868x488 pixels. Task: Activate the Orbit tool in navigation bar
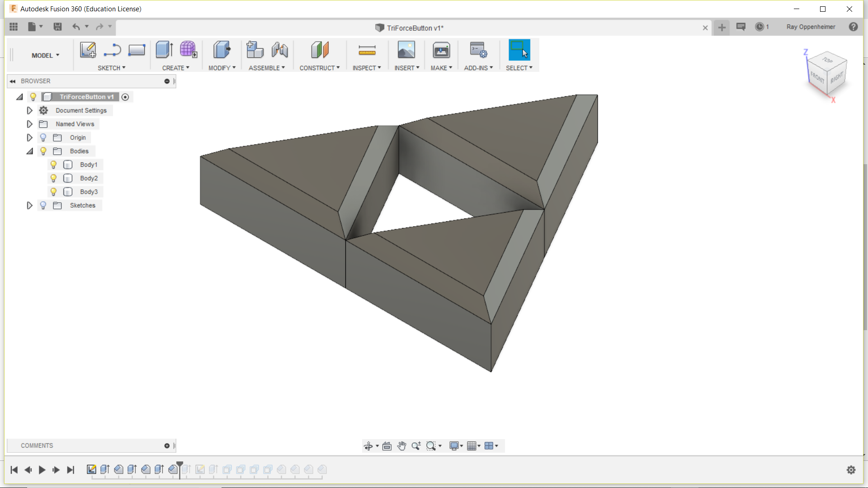368,446
